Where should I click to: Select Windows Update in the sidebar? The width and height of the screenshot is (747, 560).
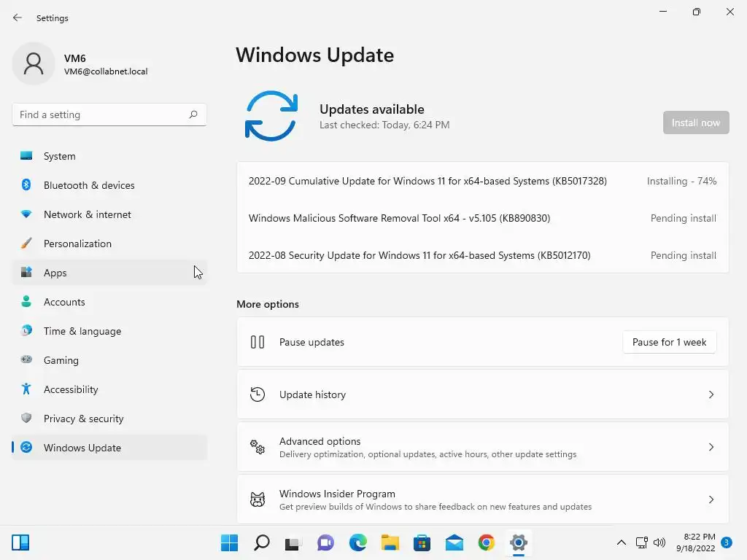pyautogui.click(x=109, y=448)
